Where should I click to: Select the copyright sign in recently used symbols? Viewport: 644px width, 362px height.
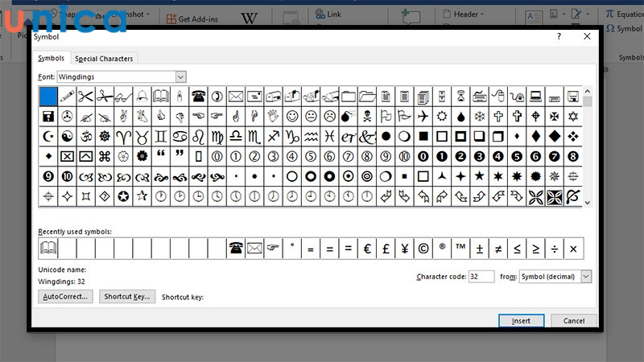423,249
